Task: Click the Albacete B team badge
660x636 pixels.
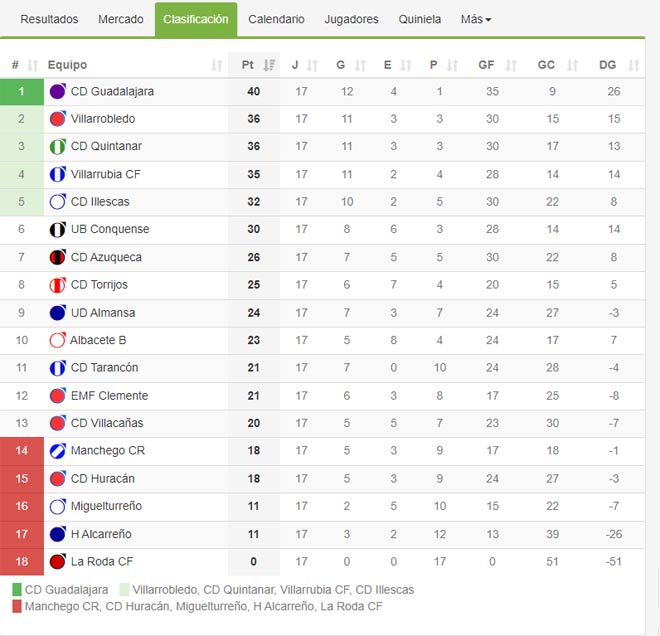Action: (x=57, y=340)
